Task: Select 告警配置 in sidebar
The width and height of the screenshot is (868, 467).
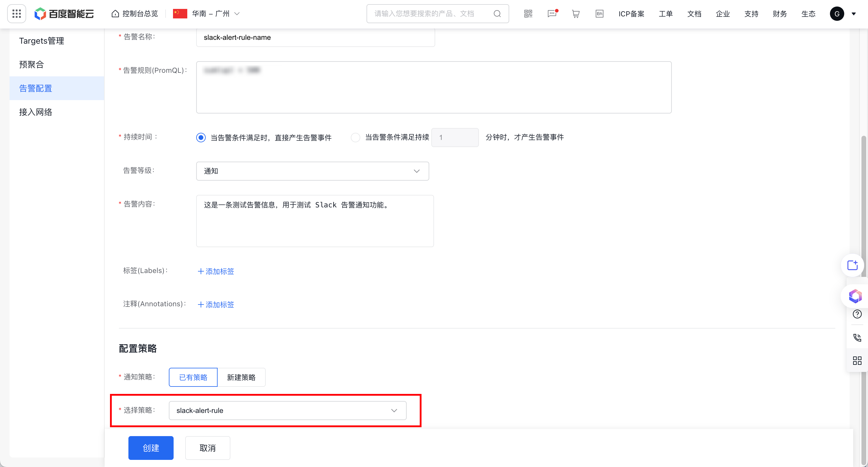Action: pyautogui.click(x=56, y=88)
